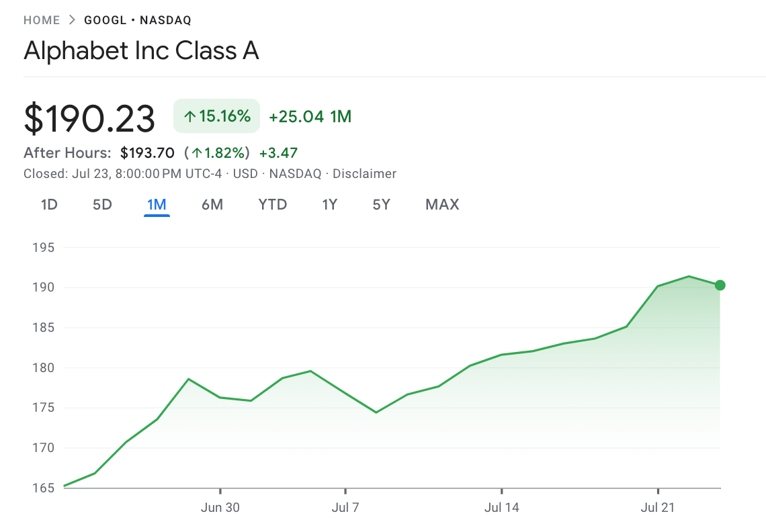Image resolution: width=766 pixels, height=532 pixels.
Task: Switch chart to 6M range
Action: pos(212,204)
